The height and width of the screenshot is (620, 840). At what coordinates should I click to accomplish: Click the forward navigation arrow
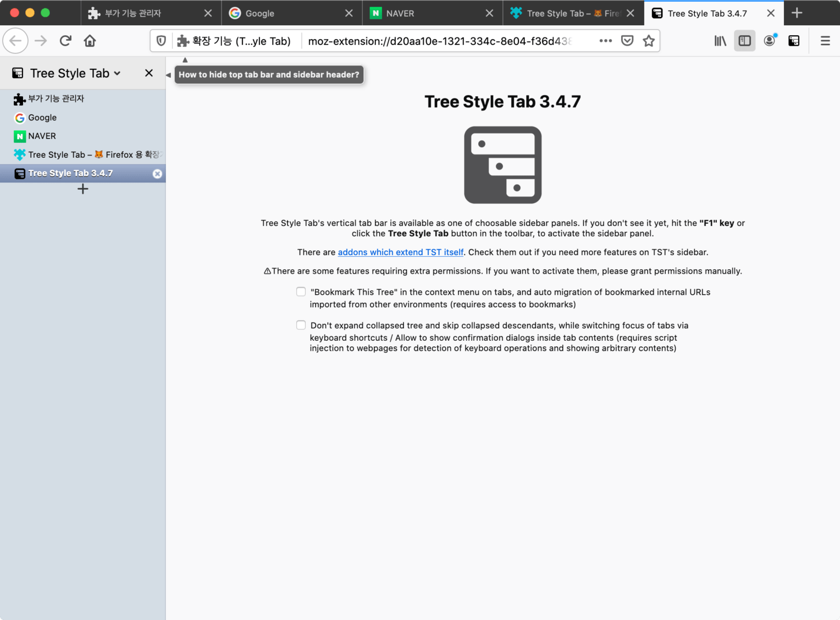coord(41,41)
